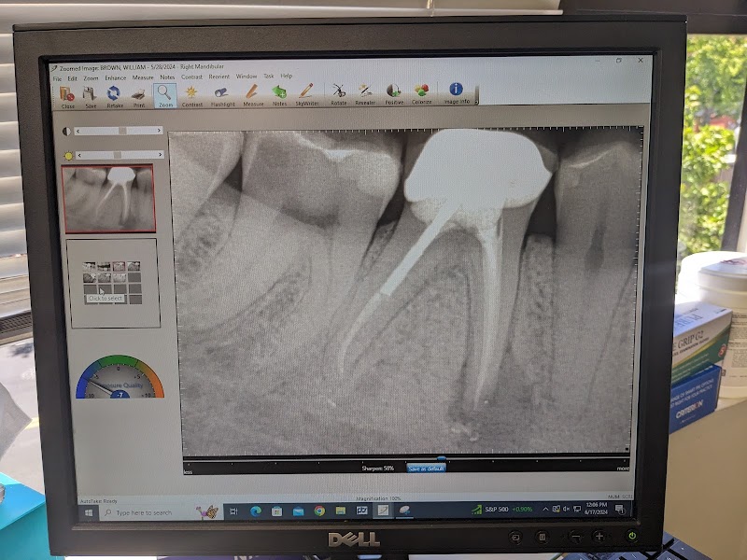
Task: Open the Edit menu
Action: 72,78
